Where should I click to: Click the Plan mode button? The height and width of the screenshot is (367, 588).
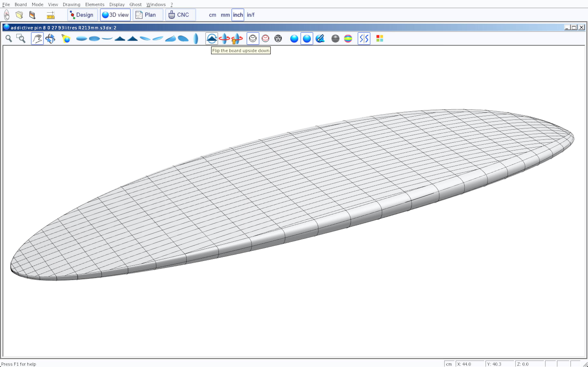coord(148,15)
